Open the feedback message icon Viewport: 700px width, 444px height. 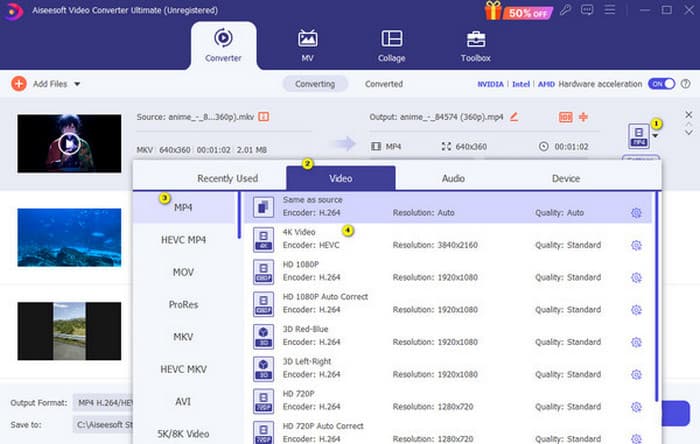pos(587,10)
